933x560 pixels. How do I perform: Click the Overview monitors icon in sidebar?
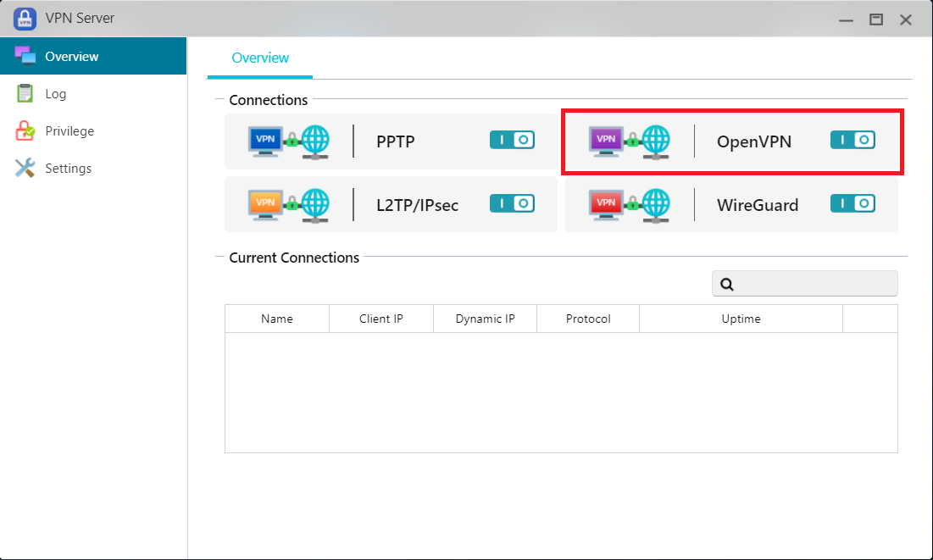(25, 55)
